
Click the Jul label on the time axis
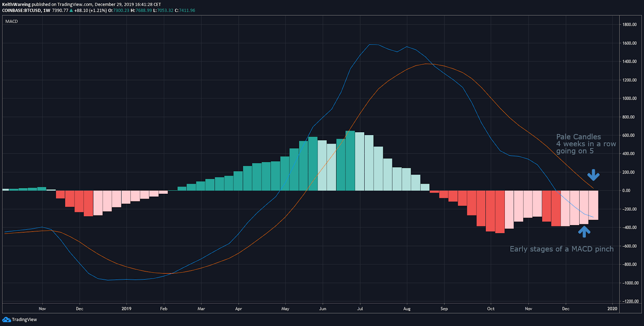(x=360, y=309)
